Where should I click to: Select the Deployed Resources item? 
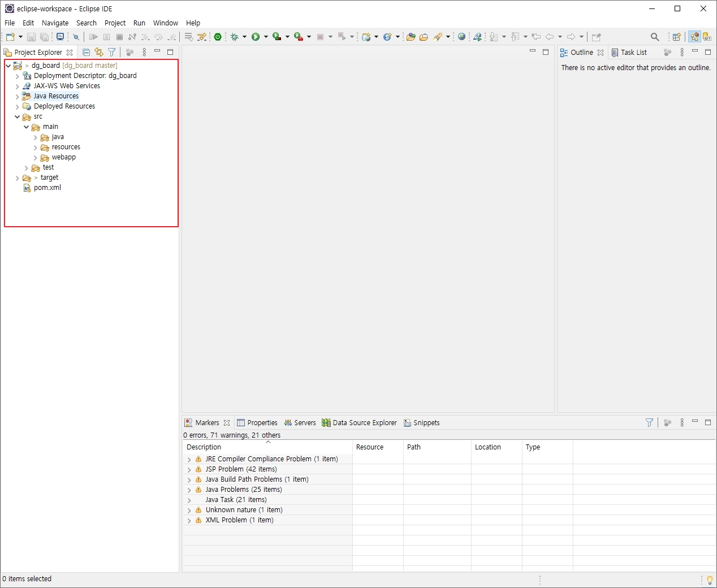64,106
